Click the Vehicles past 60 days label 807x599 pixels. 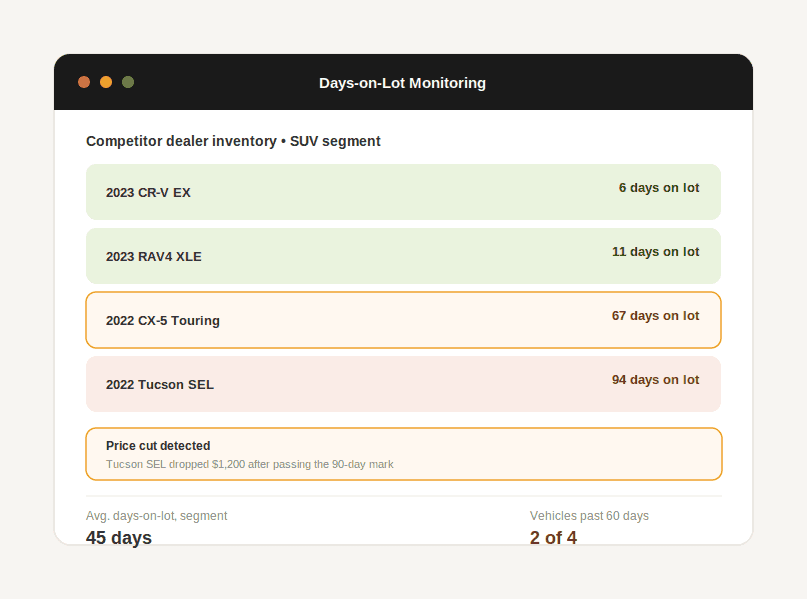click(589, 516)
